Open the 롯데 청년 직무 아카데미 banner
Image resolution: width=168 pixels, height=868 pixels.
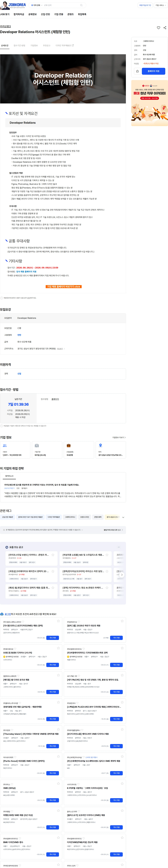point(149,103)
